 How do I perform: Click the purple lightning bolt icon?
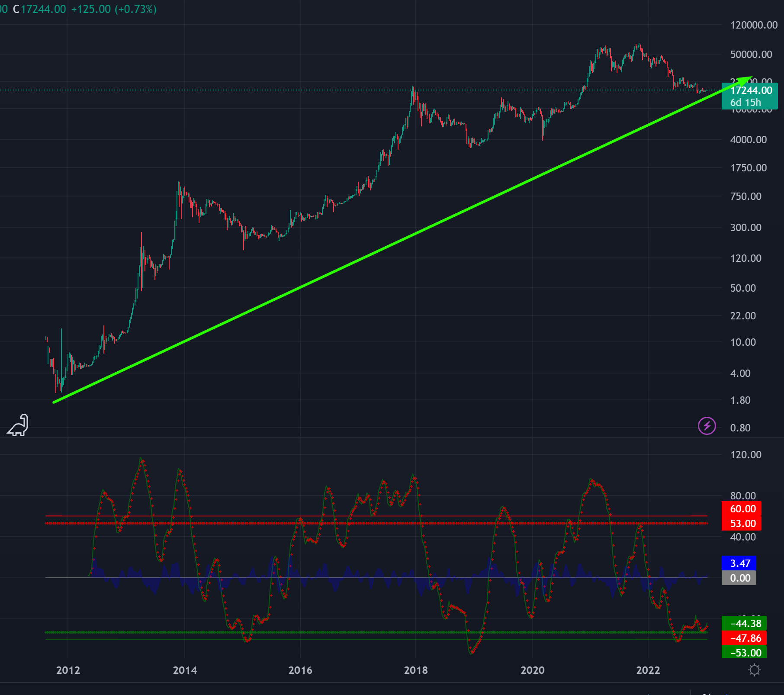pyautogui.click(x=707, y=426)
